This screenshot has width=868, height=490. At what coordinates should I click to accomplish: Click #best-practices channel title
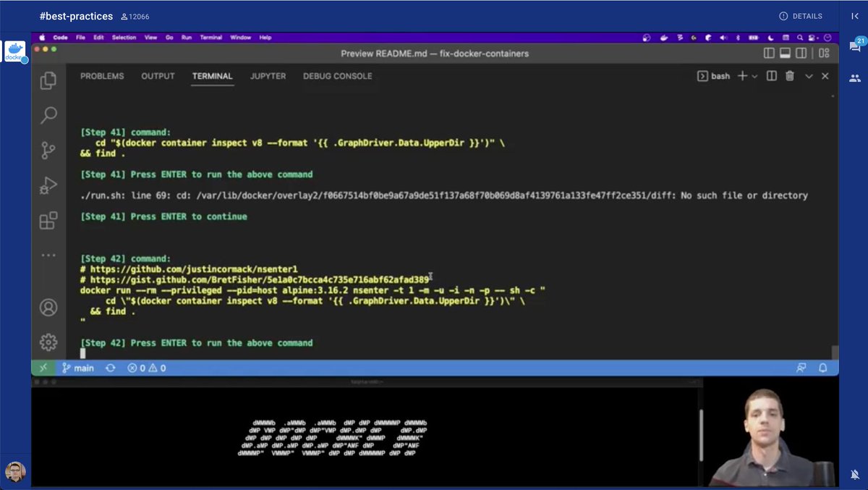(x=76, y=15)
